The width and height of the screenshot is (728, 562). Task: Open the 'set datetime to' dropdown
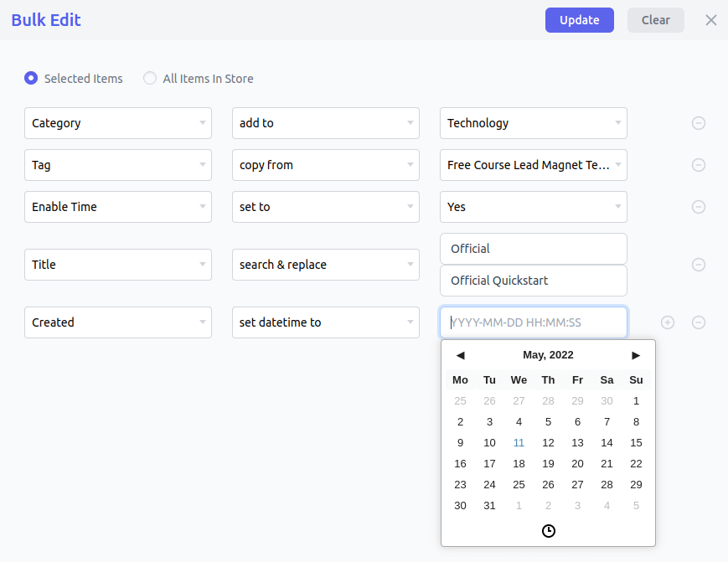326,322
